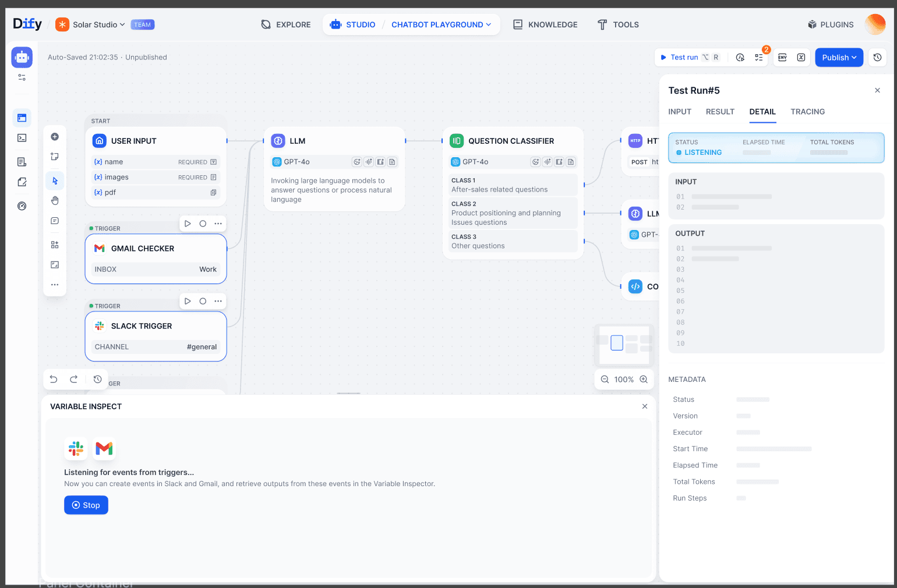Image resolution: width=897 pixels, height=588 pixels.
Task: Open the Chatbot Playground app dropdown
Action: coord(441,24)
